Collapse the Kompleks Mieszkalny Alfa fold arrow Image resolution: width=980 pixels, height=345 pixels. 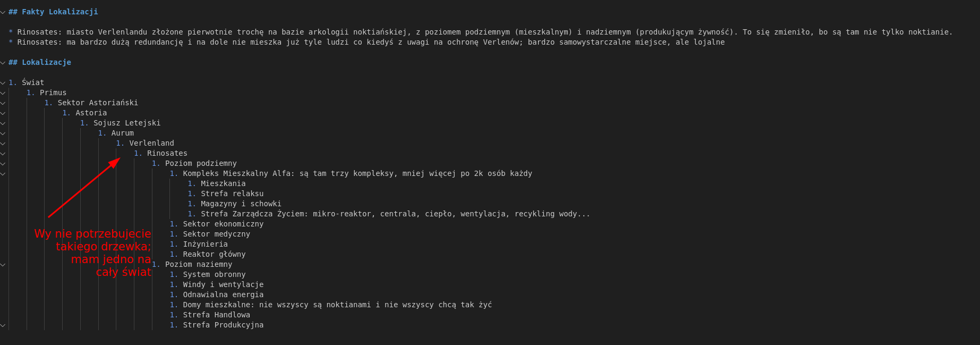coord(3,173)
